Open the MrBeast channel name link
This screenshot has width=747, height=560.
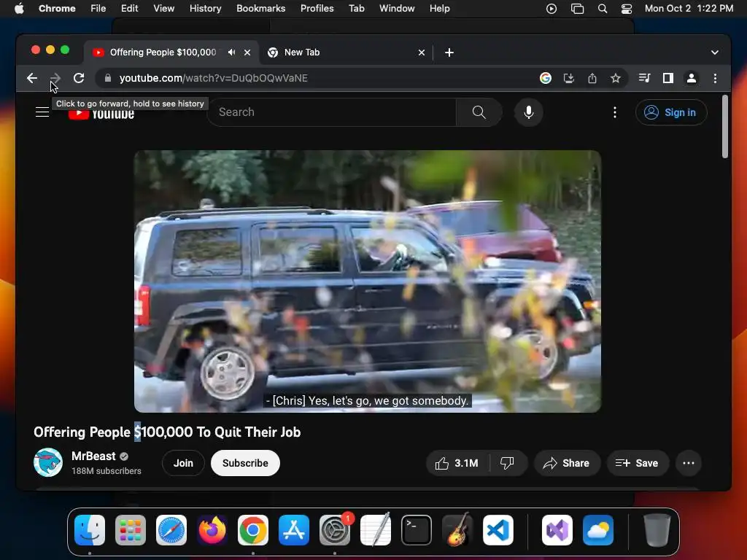pyautogui.click(x=93, y=456)
